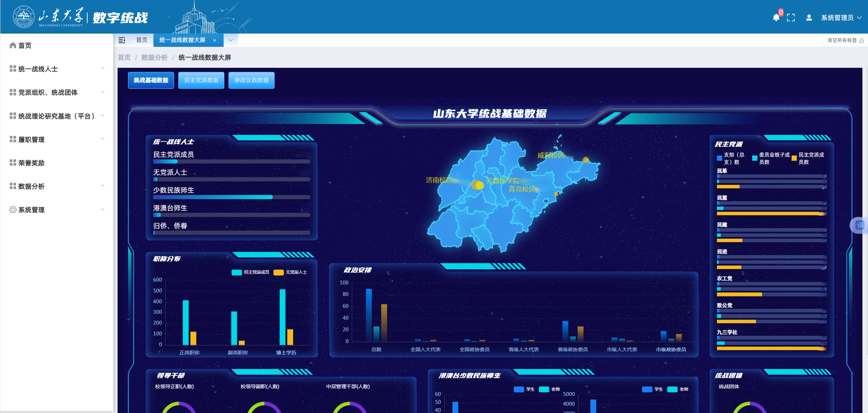The image size is (868, 413).
Task: Toggle the right chart's 老师 legend
Action: 678,389
